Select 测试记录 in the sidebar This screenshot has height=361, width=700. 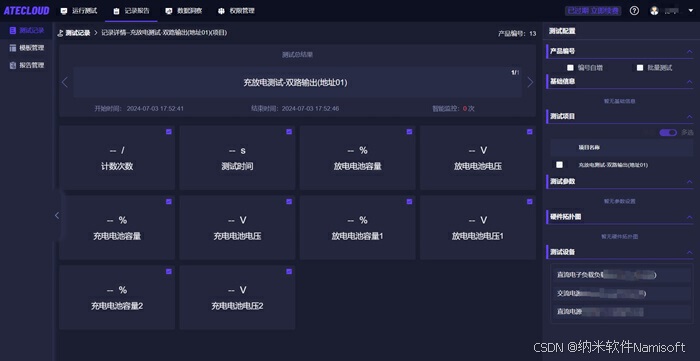point(27,30)
